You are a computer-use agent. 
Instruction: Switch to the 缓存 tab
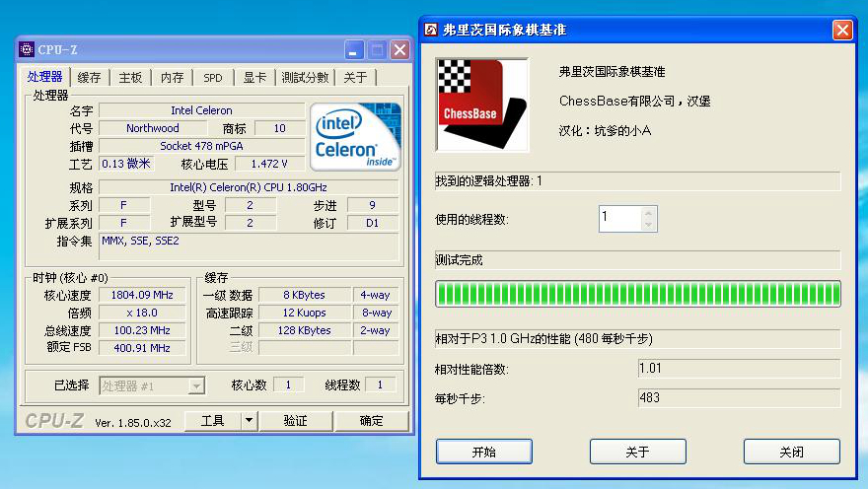click(89, 78)
